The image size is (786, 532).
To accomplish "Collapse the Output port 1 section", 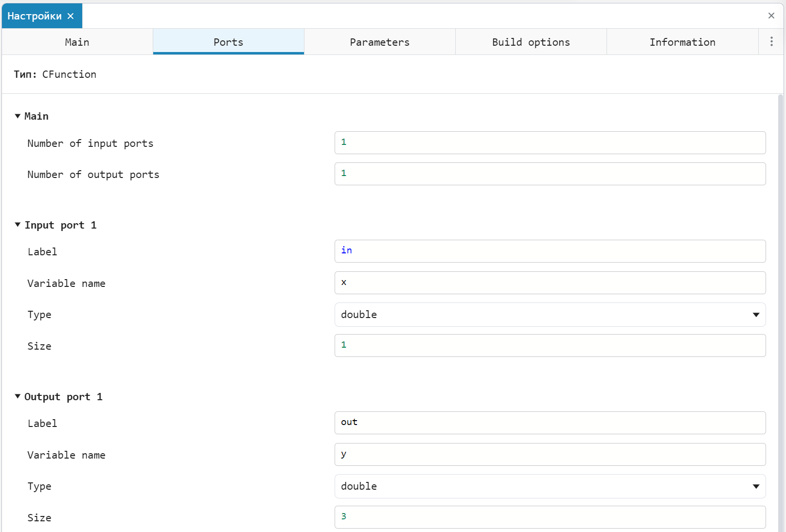I will point(18,397).
